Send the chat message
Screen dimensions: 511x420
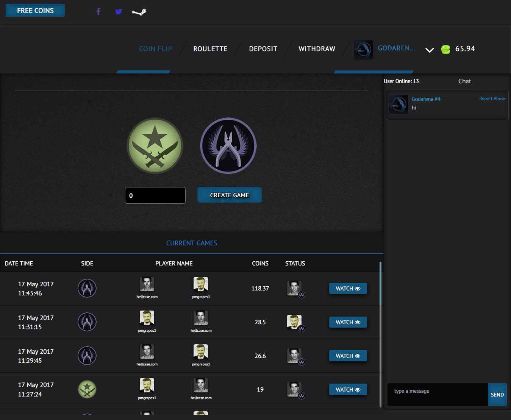pos(497,395)
